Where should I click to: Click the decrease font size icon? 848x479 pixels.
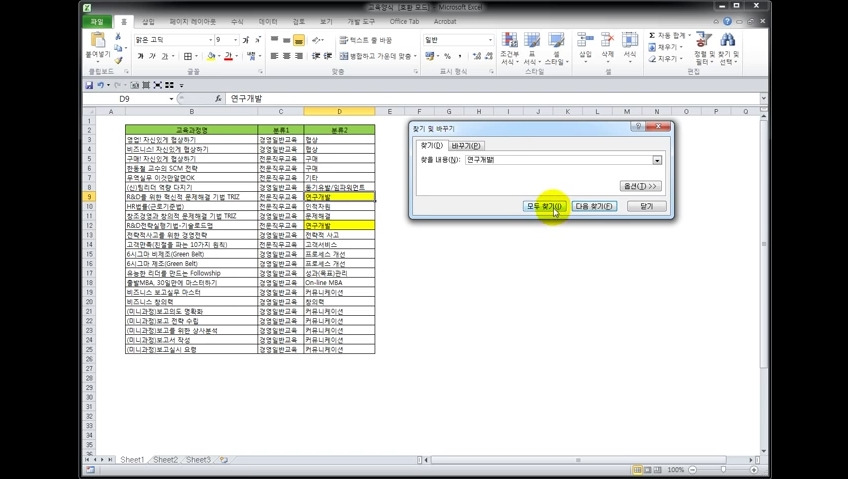coord(257,39)
